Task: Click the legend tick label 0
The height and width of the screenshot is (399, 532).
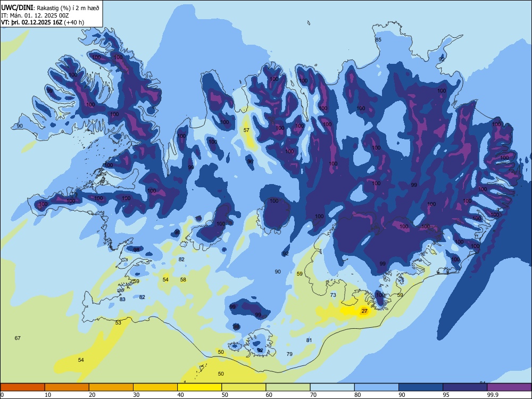Action: click(2, 395)
